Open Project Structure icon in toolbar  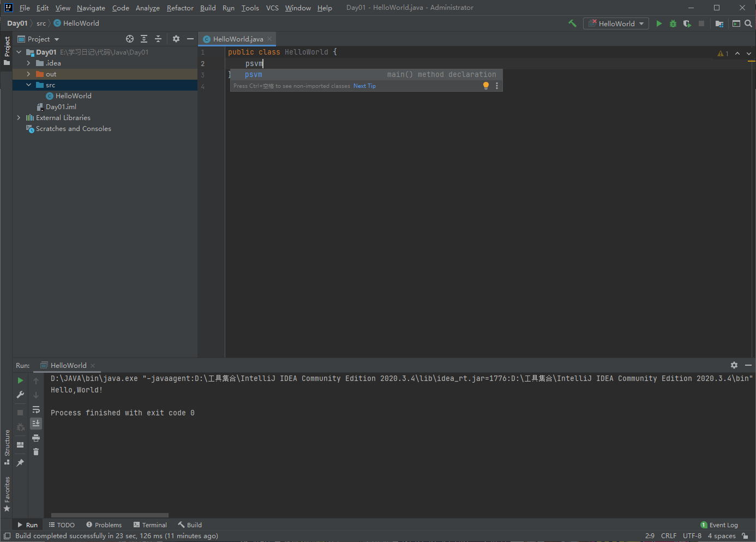(719, 23)
